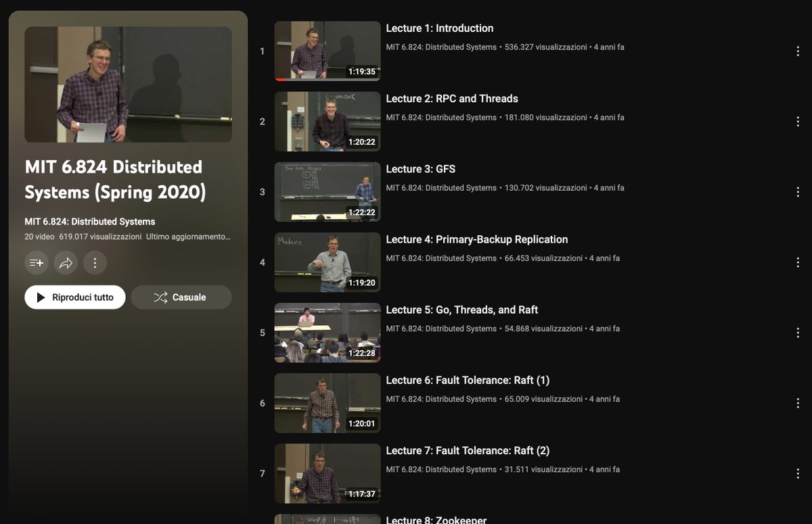812x524 pixels.
Task: Open Lecture 2: RPC and Threads title
Action: pos(452,99)
